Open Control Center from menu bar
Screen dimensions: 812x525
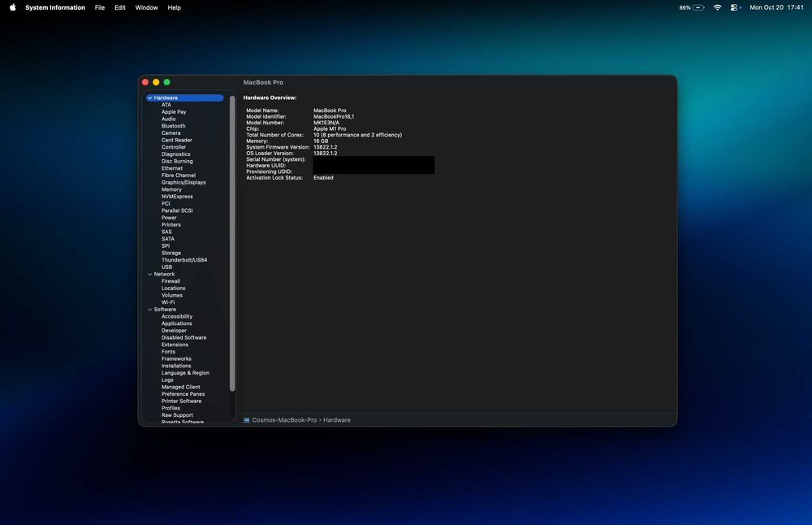(x=734, y=7)
